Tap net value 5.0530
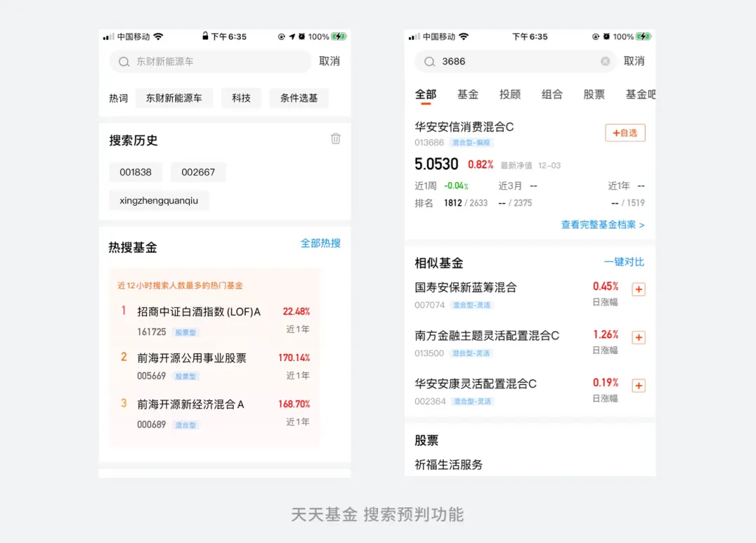756x543 pixels. 436,164
